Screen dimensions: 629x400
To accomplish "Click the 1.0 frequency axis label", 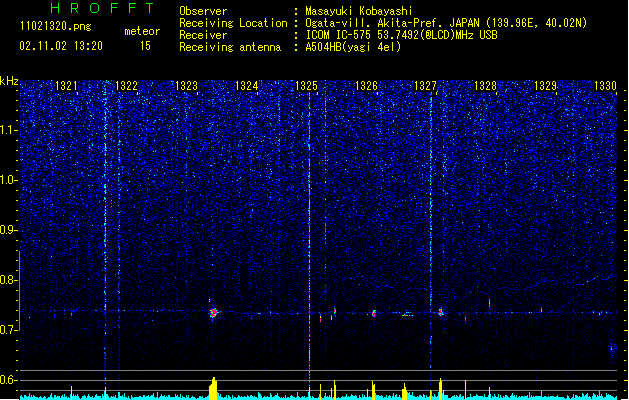I will pos(9,180).
